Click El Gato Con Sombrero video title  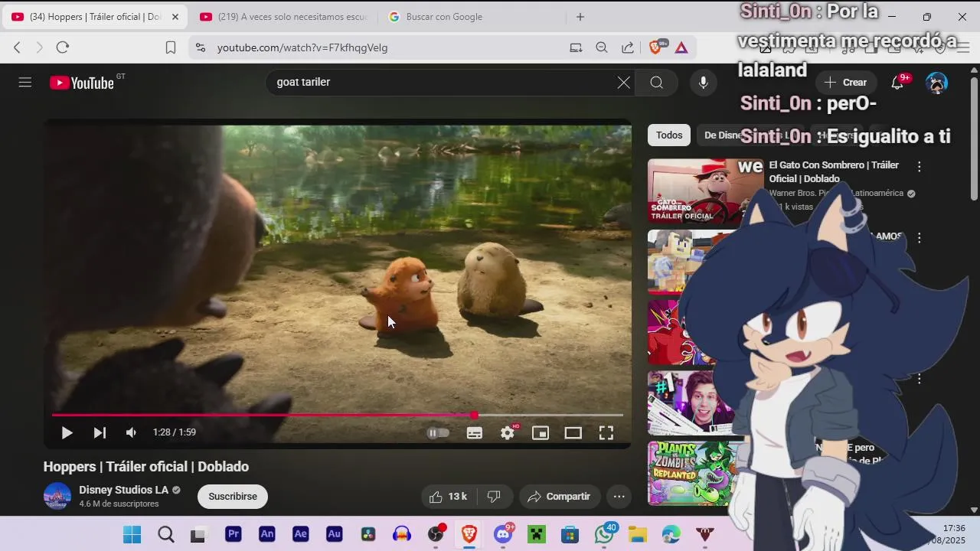(834, 172)
